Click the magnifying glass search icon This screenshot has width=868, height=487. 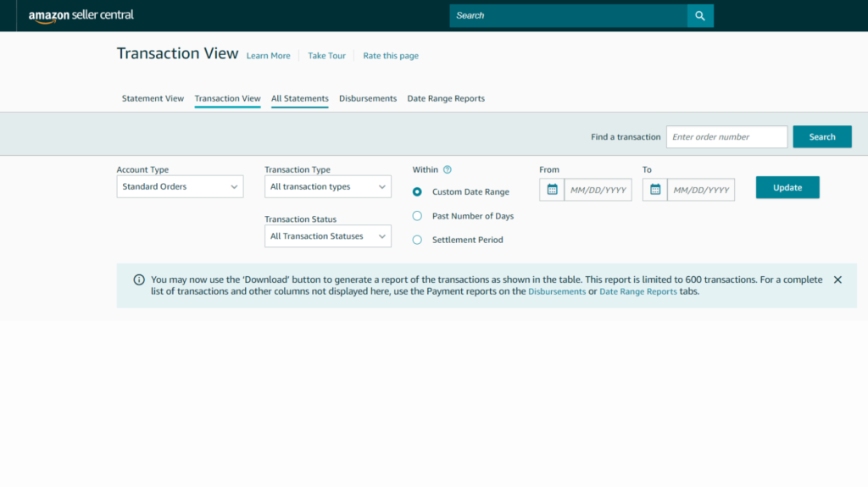click(x=700, y=15)
